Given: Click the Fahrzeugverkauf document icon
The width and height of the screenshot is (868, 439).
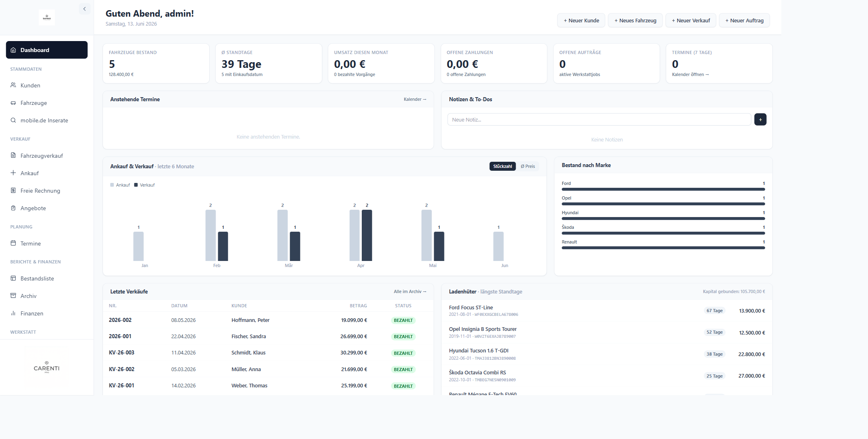Looking at the screenshot, I should tap(13, 156).
